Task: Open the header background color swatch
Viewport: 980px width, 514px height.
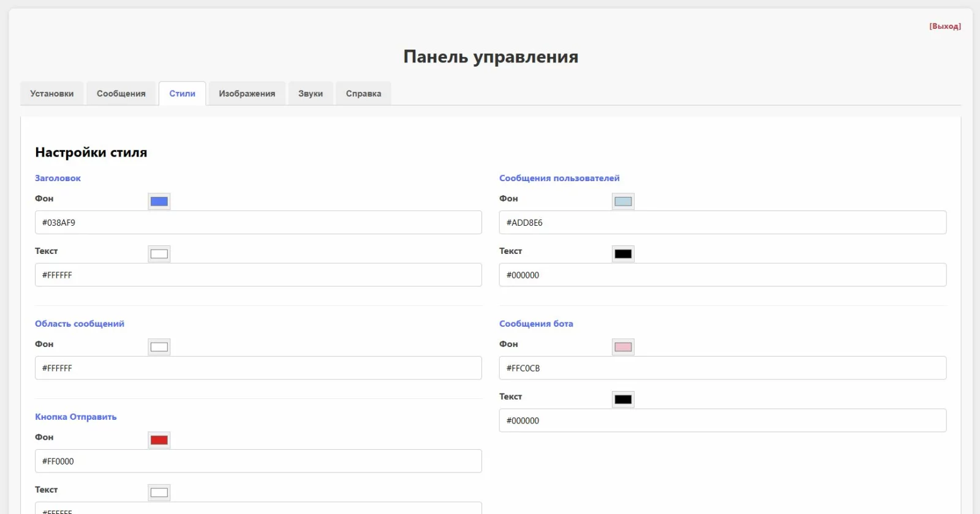Action: pos(159,201)
